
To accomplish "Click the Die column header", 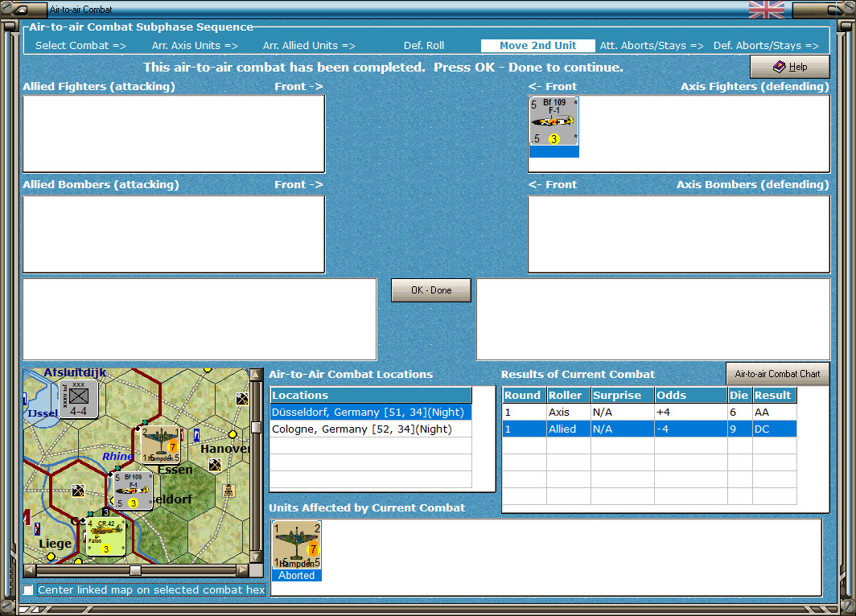I will point(739,395).
